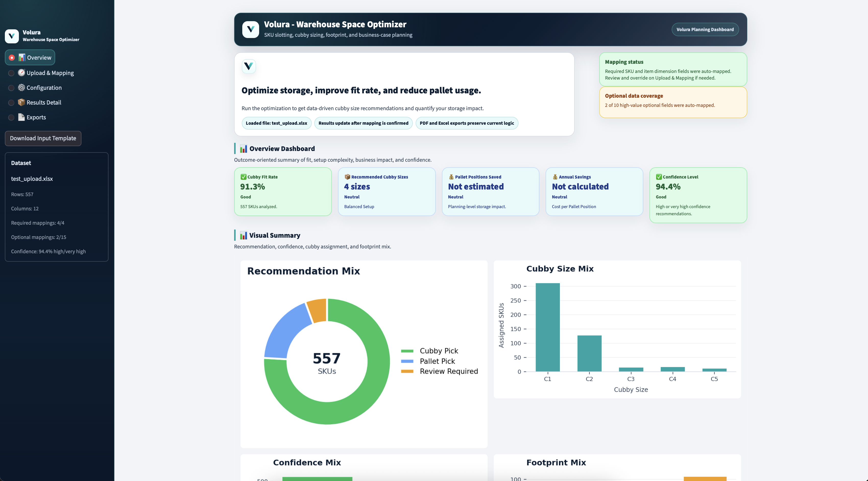868x481 pixels.
Task: Click the box icon on Recommended Cubby Sizes card
Action: [347, 177]
